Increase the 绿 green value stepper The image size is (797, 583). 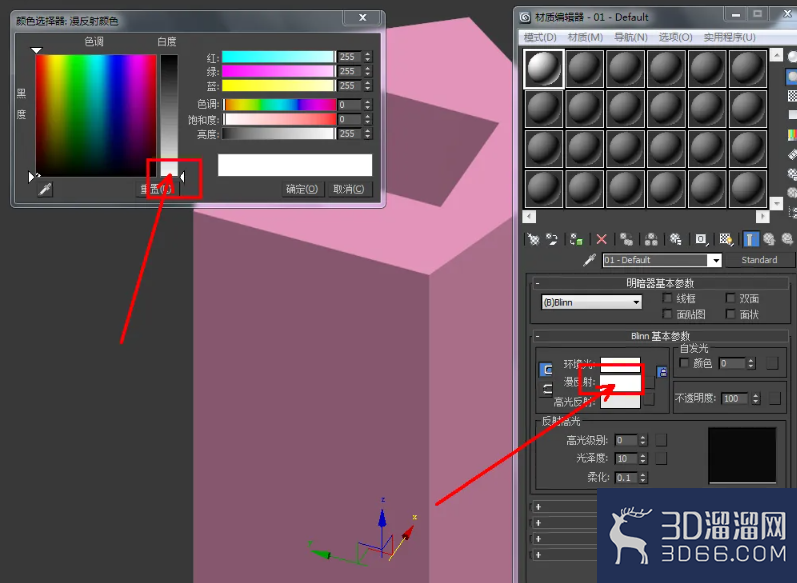pyautogui.click(x=368, y=68)
